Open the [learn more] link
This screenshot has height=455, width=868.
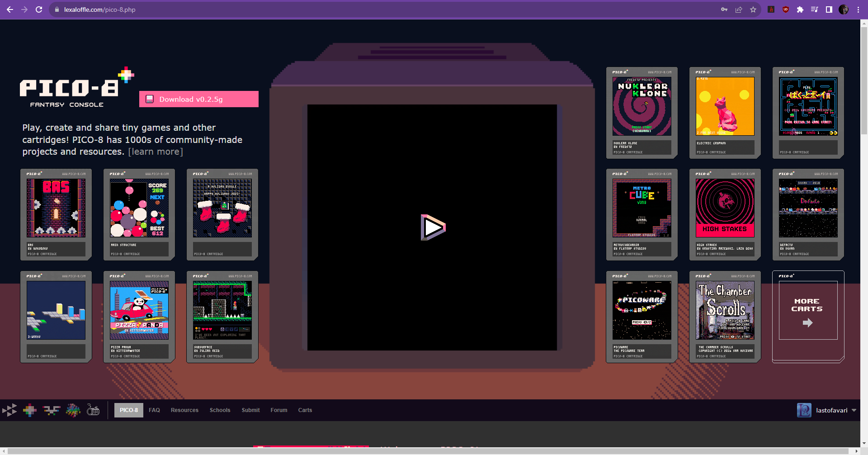[x=156, y=152]
